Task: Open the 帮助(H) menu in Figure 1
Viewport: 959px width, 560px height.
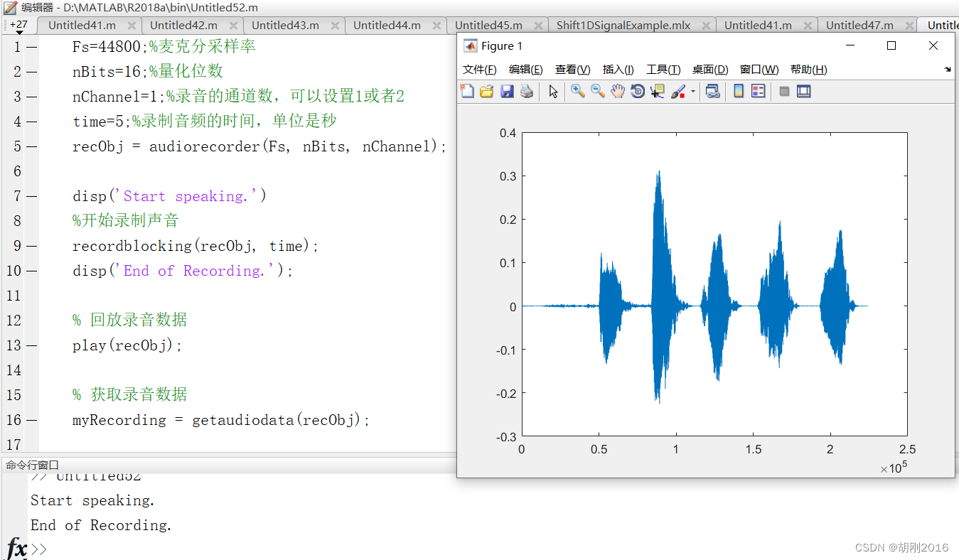Action: (809, 70)
